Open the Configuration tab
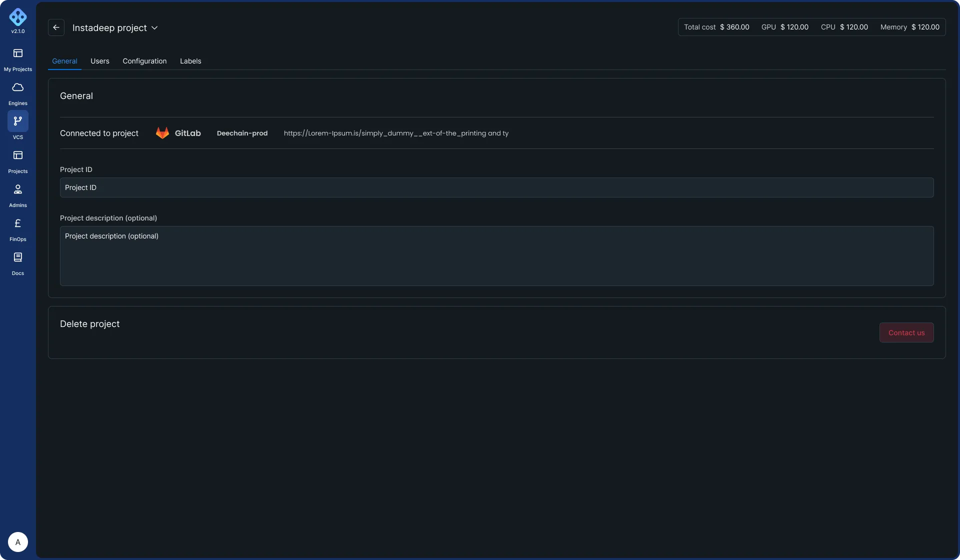This screenshot has height=560, width=960. 144,61
